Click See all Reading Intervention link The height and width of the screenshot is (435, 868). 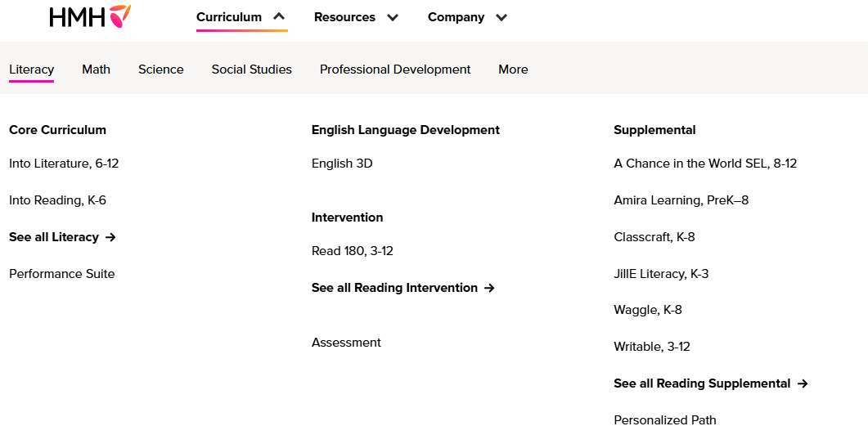[403, 288]
